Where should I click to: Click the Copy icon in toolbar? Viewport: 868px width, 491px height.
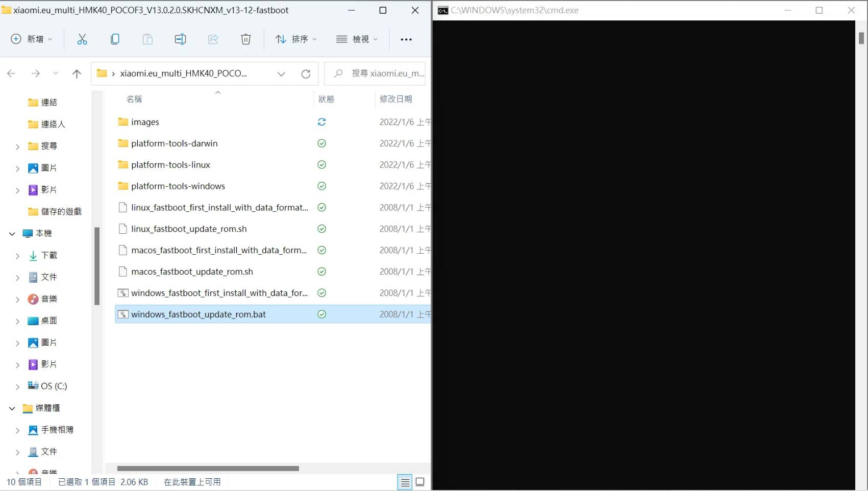pos(115,39)
